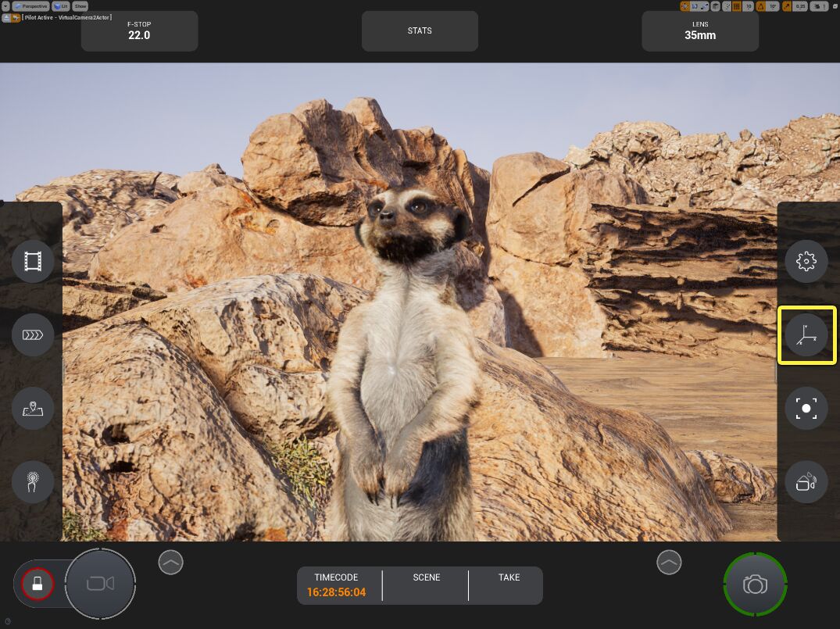Toggle grid snapping in viewport toolbar
Viewport: 840px width, 629px height.
tap(736, 6)
